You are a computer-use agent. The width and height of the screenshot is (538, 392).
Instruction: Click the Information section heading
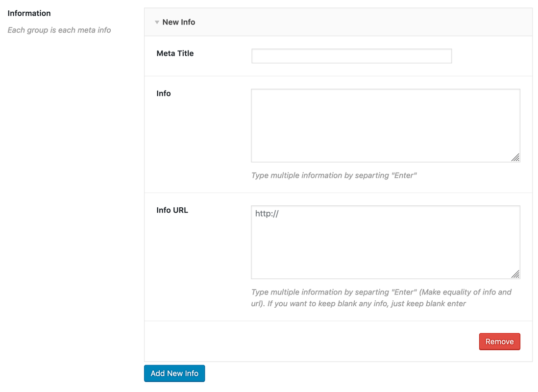pos(29,13)
